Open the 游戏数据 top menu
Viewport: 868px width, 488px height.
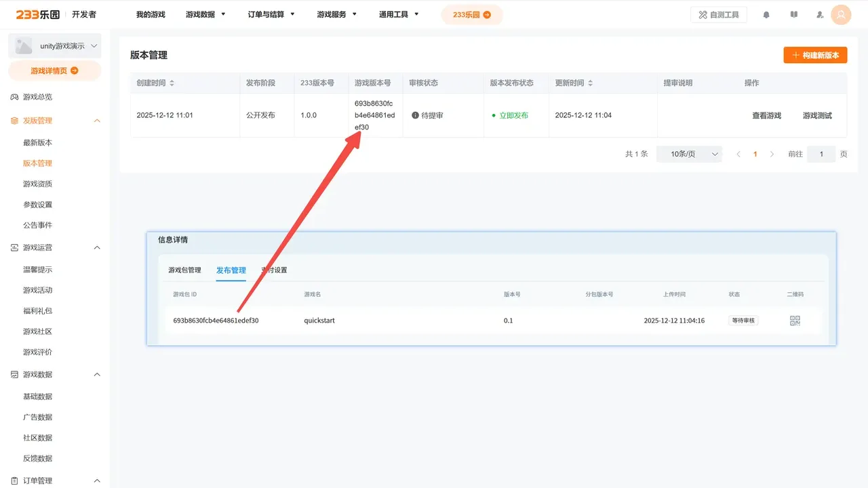tap(205, 14)
